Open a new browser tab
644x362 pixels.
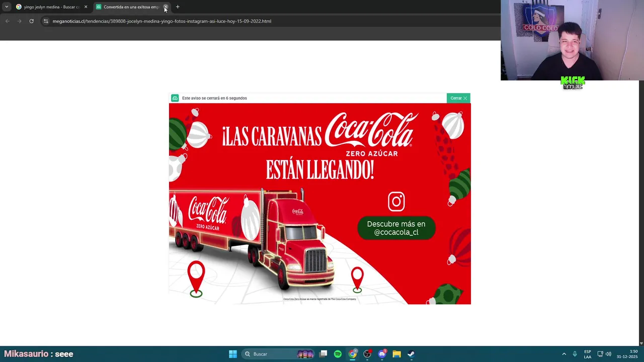178,7
